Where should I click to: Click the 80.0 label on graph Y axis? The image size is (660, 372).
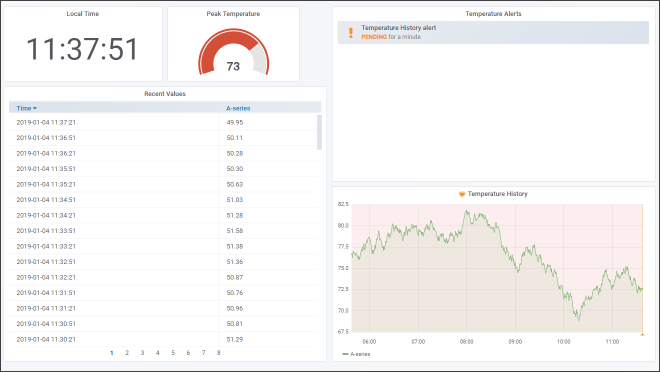point(343,226)
